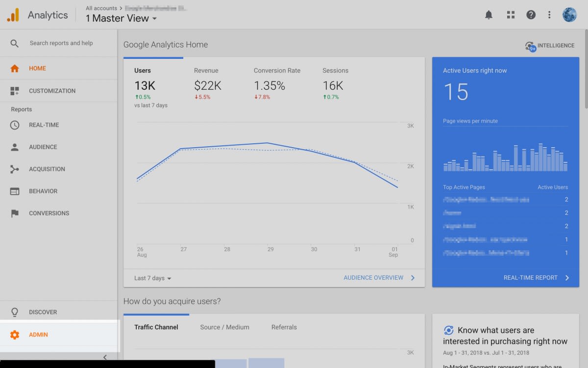Click the tallest bar in page views chart
Screen dimensions: 588x368
coord(540,157)
